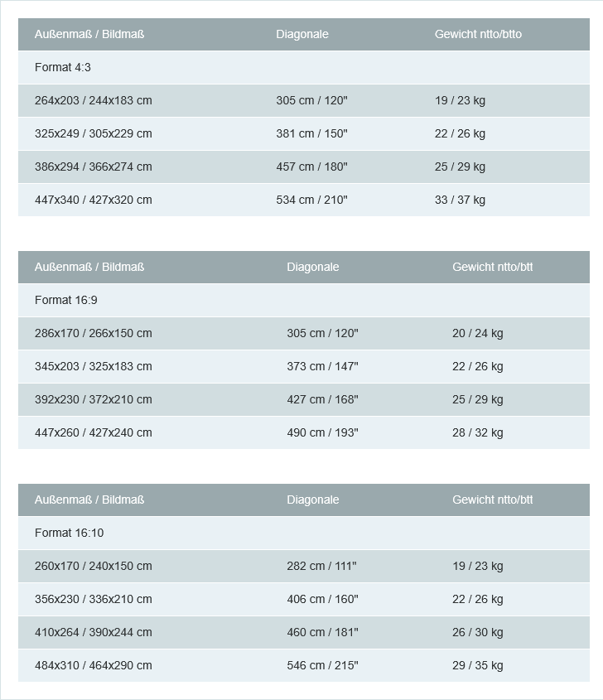Click the "260x170 / 240x150 cm" dimension cell

click(x=94, y=566)
